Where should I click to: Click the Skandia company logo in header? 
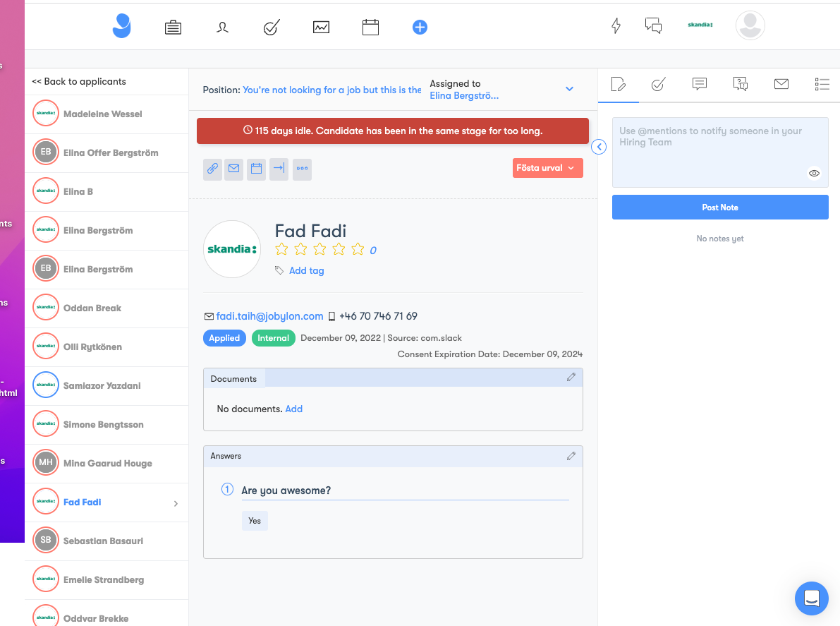coord(700,25)
